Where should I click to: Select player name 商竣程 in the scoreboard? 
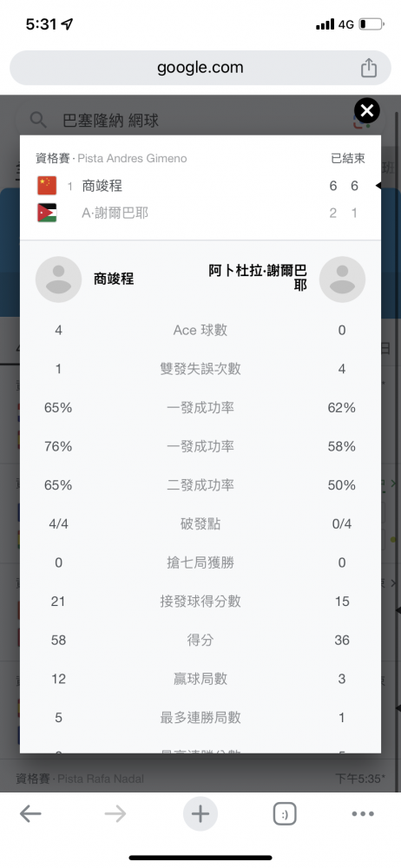pyautogui.click(x=102, y=186)
